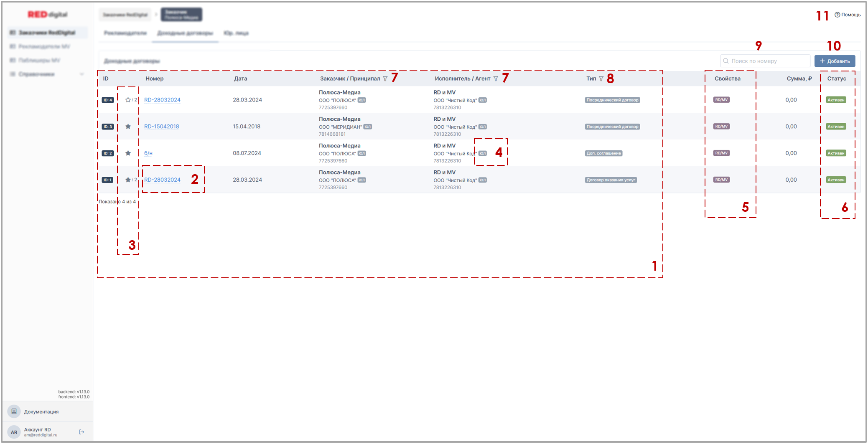Toggle the star in the ID: 4 row
The image size is (868, 444).
click(x=128, y=100)
